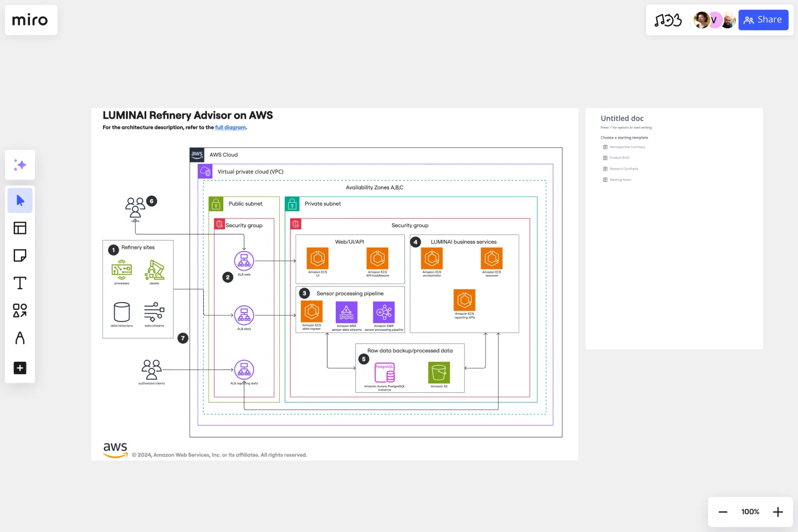Select the VPC cloud icon
The height and width of the screenshot is (532, 798).
(x=205, y=171)
